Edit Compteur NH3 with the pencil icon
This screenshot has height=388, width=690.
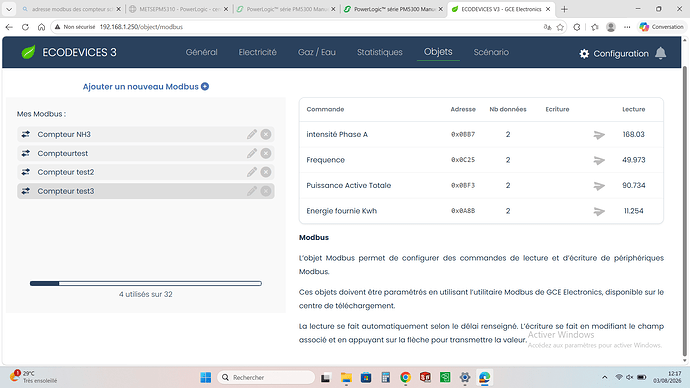[252, 134]
